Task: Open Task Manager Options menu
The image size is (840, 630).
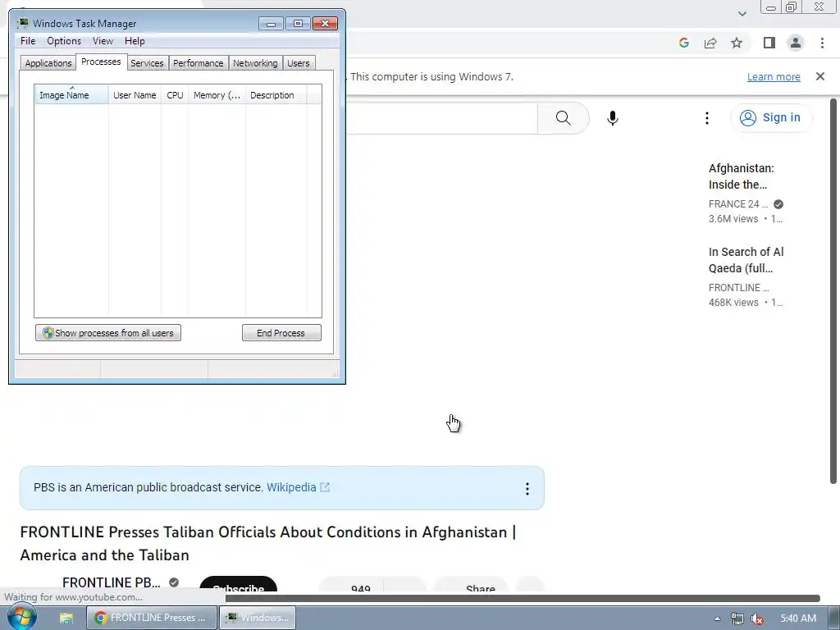Action: (64, 41)
